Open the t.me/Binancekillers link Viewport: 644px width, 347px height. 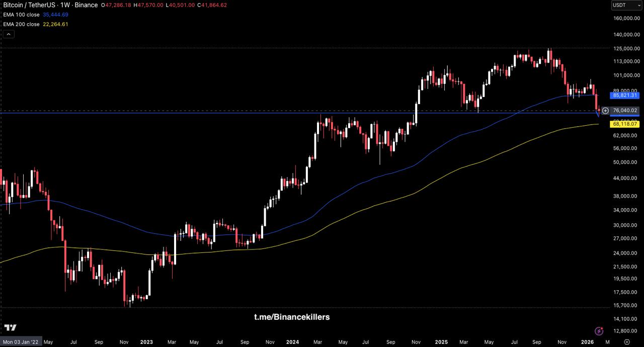tap(292, 317)
